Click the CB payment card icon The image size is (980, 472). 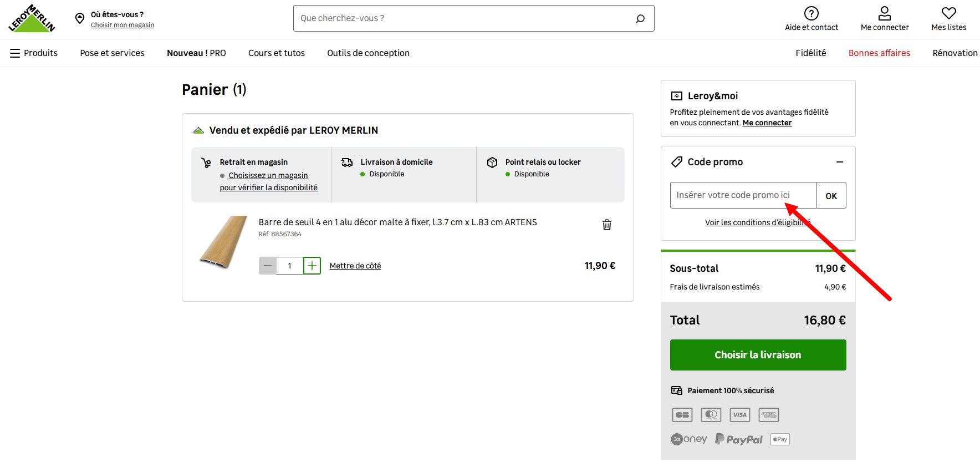coord(682,415)
